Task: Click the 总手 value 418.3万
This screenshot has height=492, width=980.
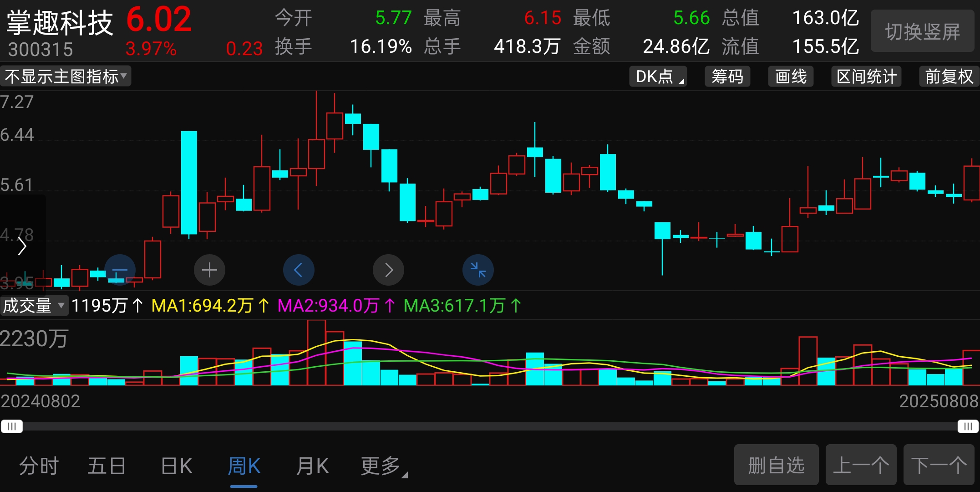Action: 527,46
